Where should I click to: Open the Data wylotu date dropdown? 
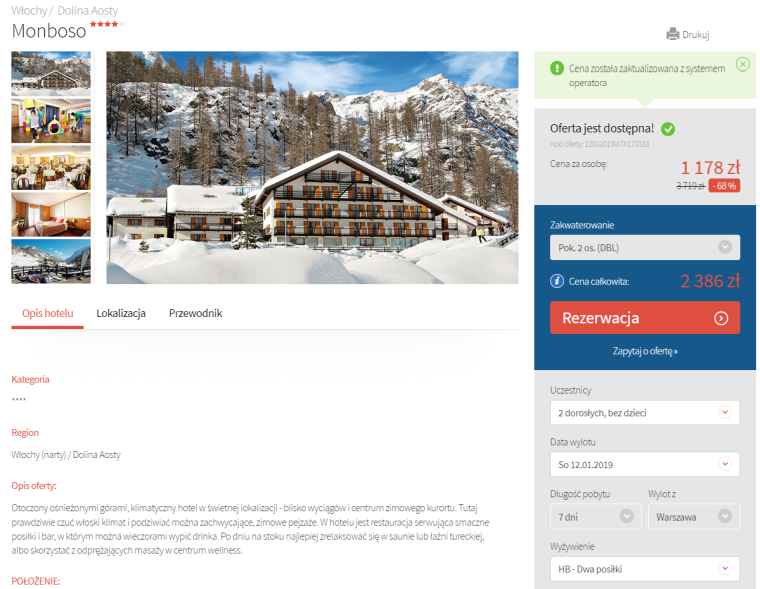click(x=645, y=464)
